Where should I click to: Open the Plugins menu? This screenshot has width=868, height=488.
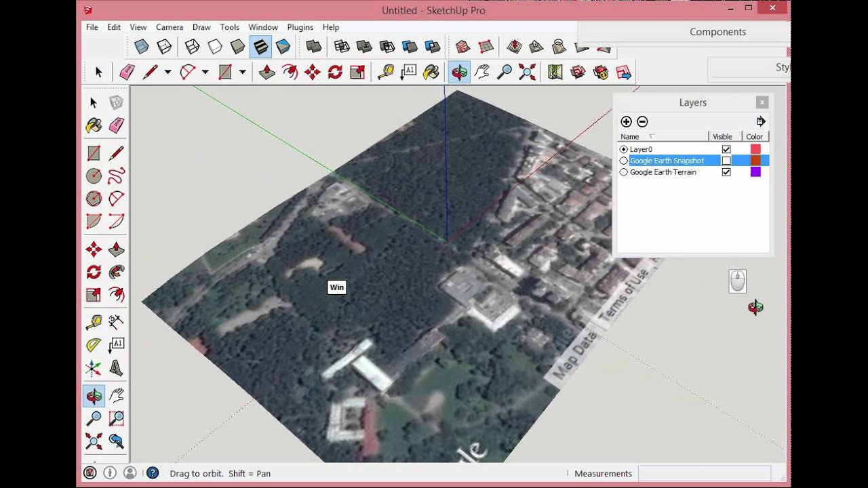pos(300,27)
